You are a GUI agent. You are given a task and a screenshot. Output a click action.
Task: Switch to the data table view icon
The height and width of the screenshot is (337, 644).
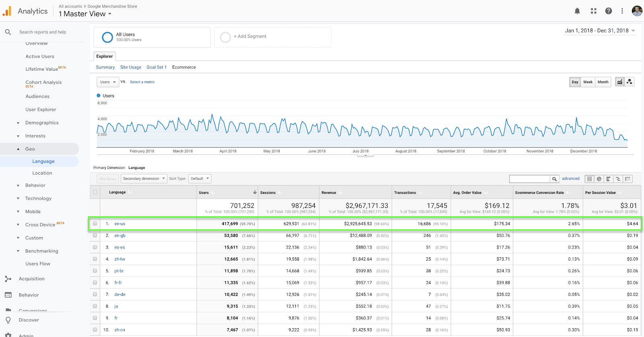coord(590,179)
